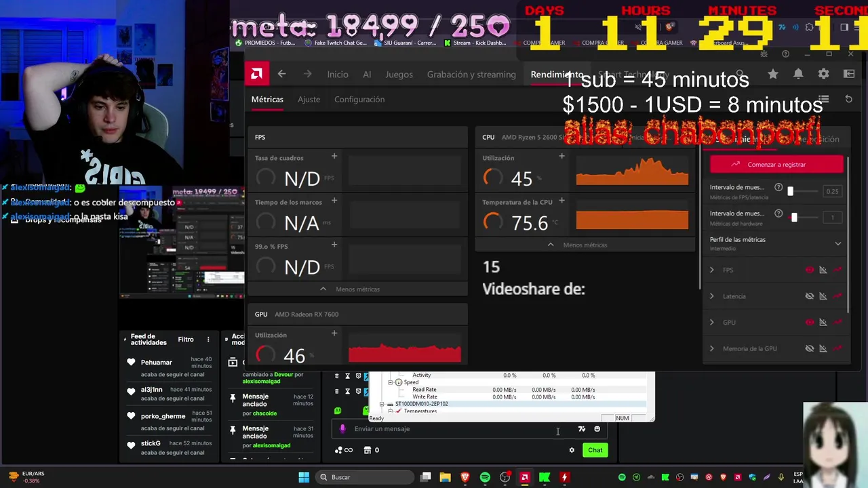This screenshot has height=488, width=868.
Task: Add the CPU Utilización metric with plus
Action: click(561, 157)
